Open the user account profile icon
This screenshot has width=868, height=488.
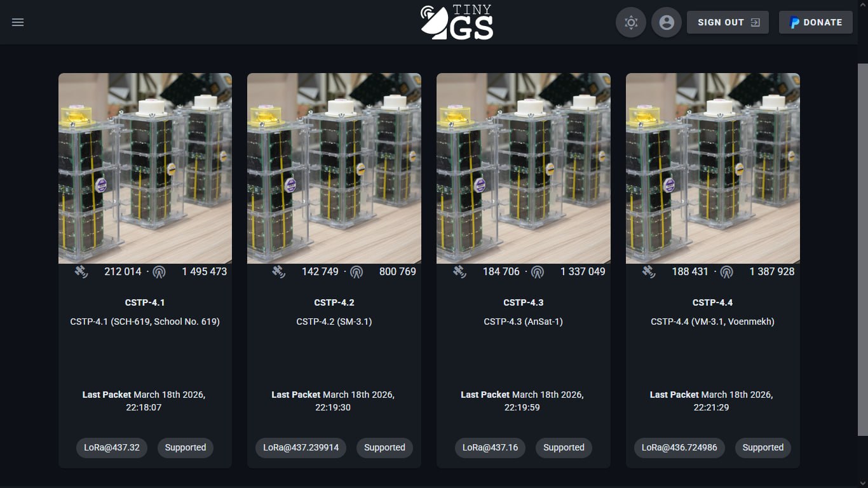(667, 22)
